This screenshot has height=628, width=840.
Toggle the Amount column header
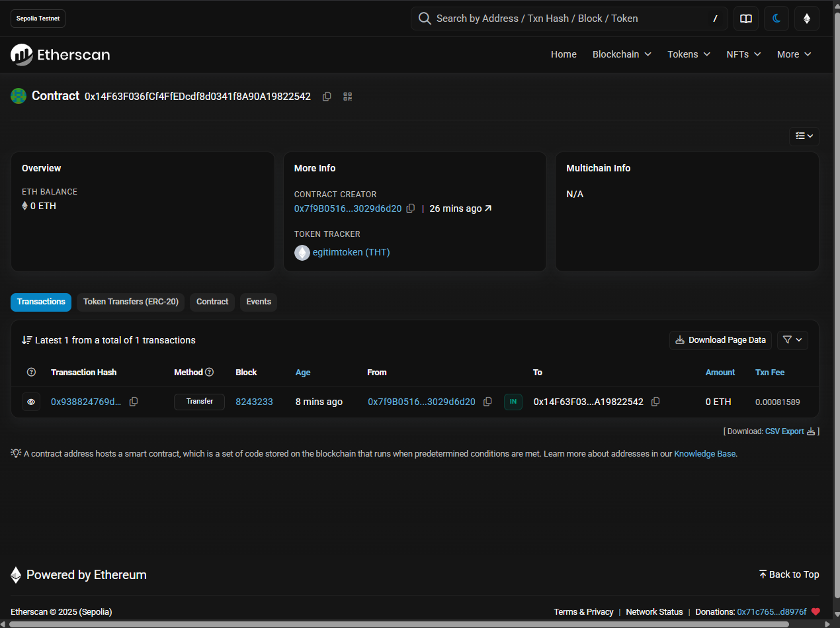coord(720,373)
